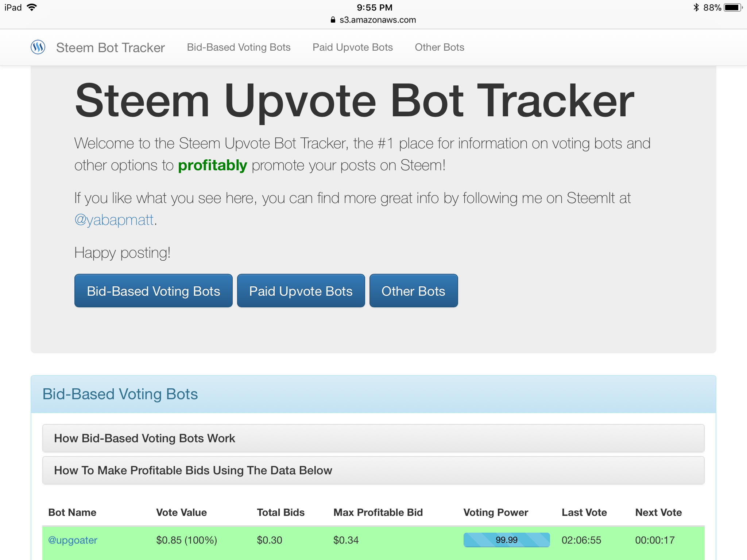This screenshot has width=747, height=560.
Task: Tap the padlock icon beside the URL
Action: (x=333, y=20)
